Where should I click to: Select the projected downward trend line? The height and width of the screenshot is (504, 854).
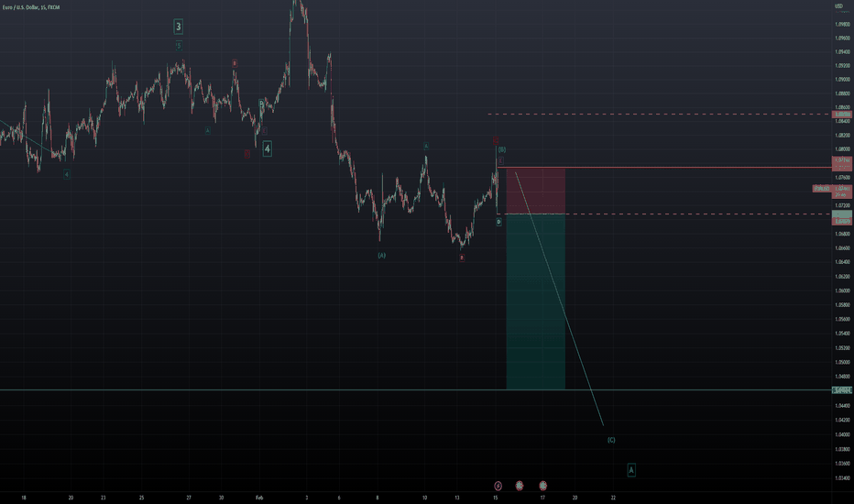coord(559,299)
